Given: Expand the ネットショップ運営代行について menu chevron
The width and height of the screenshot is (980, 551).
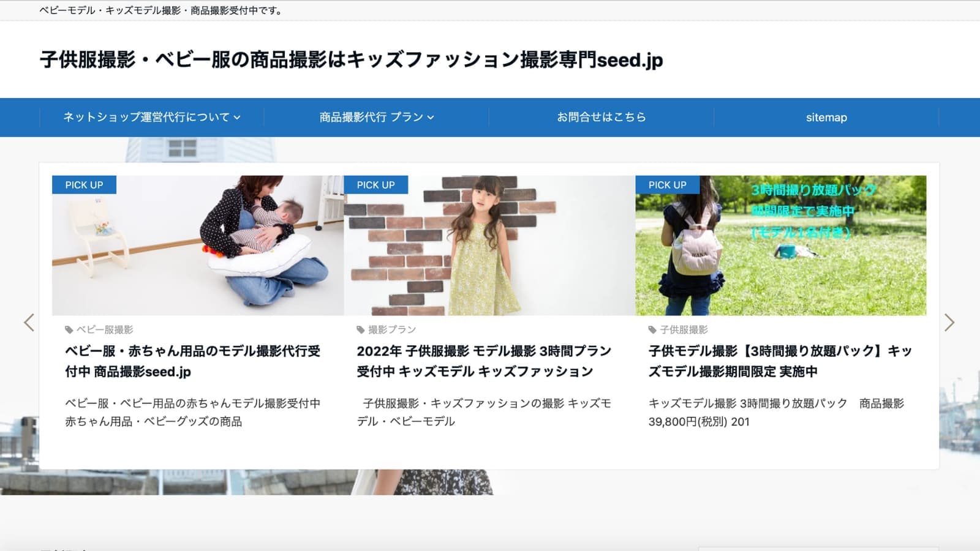Looking at the screenshot, I should (x=237, y=118).
